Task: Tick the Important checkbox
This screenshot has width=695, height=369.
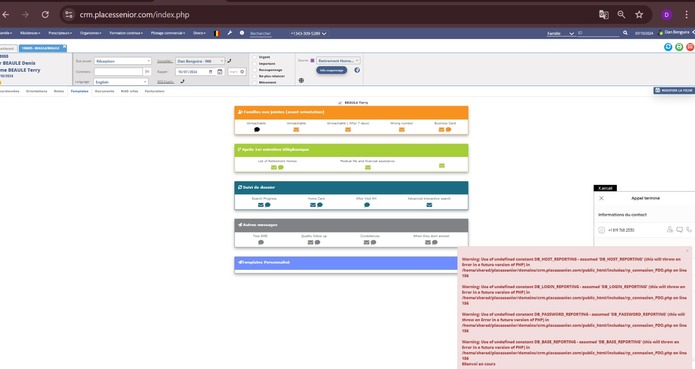Action: 254,63
